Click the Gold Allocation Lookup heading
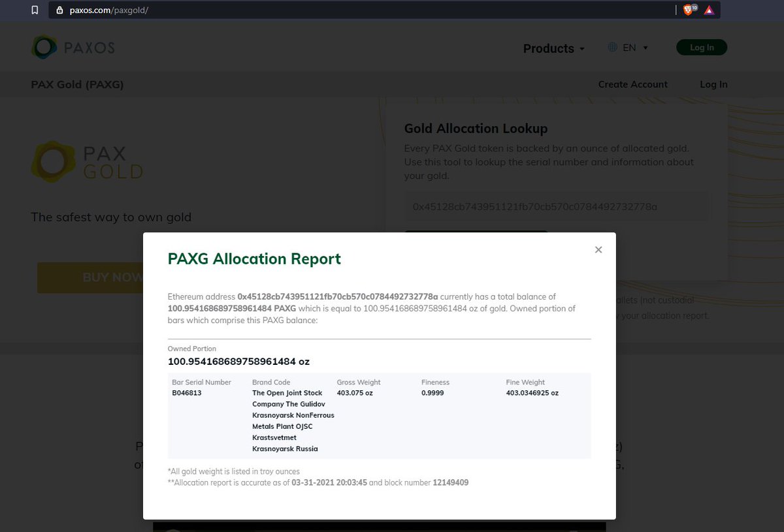This screenshot has width=784, height=532. tap(476, 129)
